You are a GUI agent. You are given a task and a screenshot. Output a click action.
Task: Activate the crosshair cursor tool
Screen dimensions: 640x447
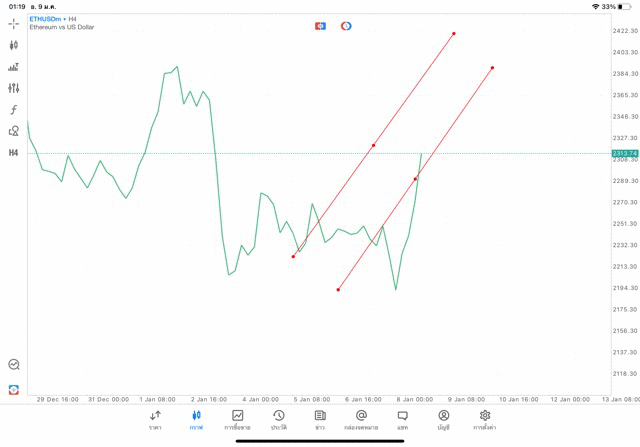click(14, 23)
